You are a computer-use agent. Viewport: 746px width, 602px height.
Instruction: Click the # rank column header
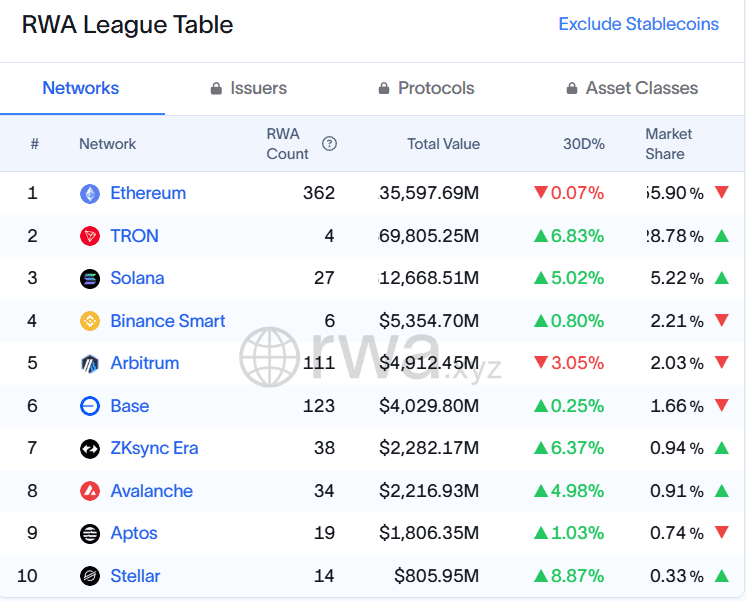(34, 144)
